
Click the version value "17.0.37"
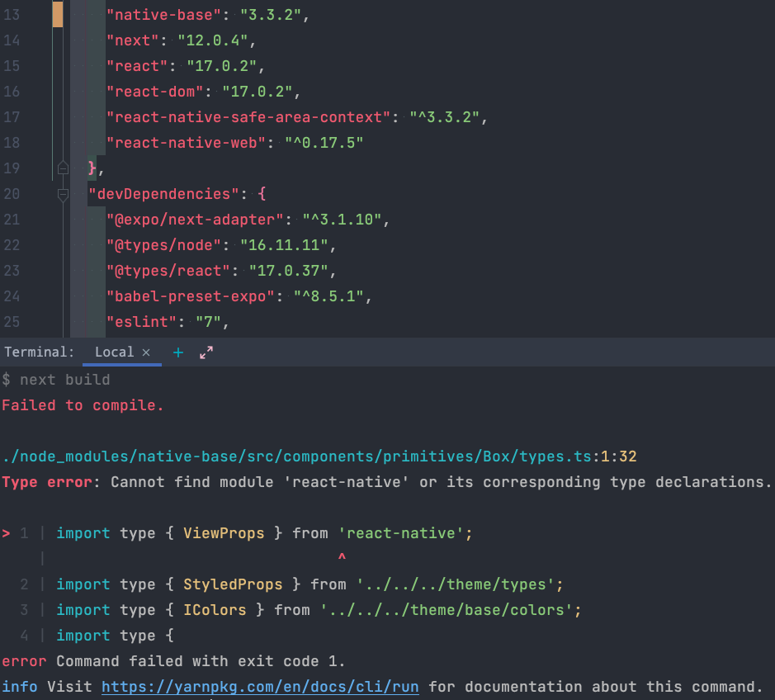(x=289, y=271)
